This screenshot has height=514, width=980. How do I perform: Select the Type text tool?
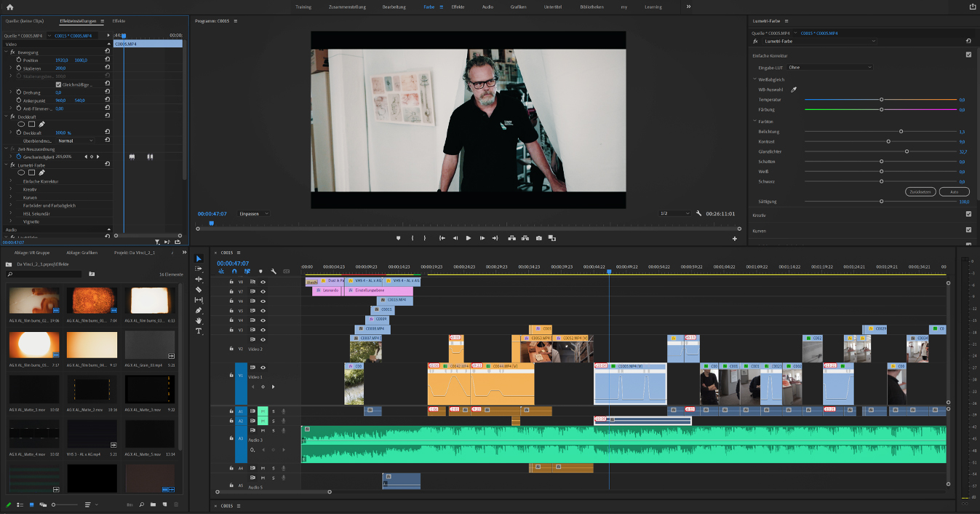coord(199,331)
